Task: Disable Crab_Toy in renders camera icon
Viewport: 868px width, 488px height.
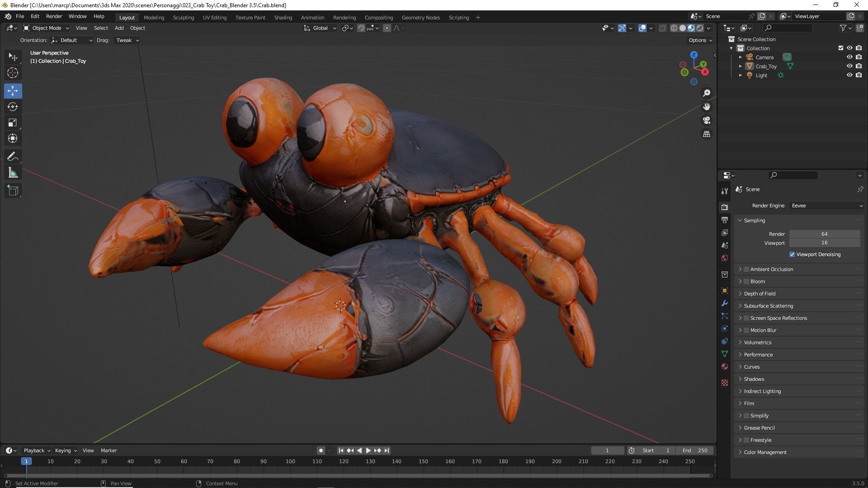Action: click(859, 66)
